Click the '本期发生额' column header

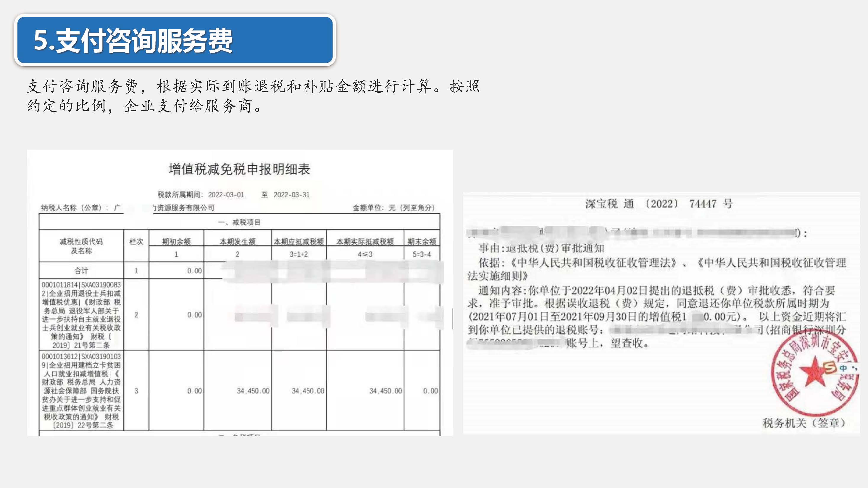[238, 241]
